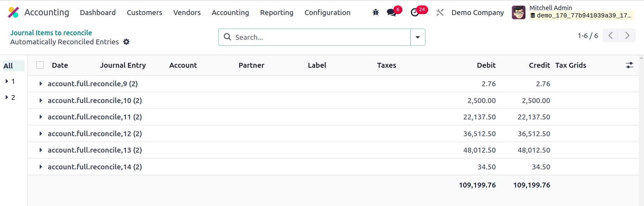Screen dimensions: 644x206
Task: Click Journal Items to reconcile breadcrumb
Action: (x=51, y=33)
